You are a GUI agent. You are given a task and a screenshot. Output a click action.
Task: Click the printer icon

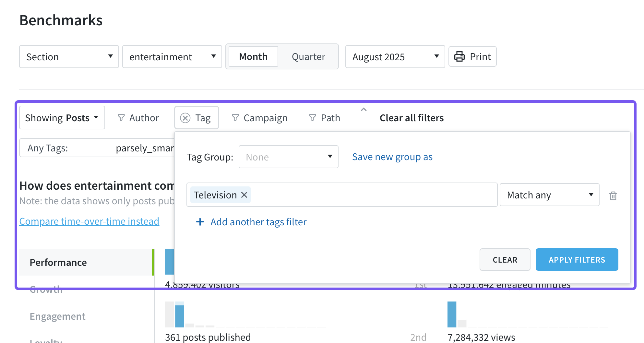[459, 57]
